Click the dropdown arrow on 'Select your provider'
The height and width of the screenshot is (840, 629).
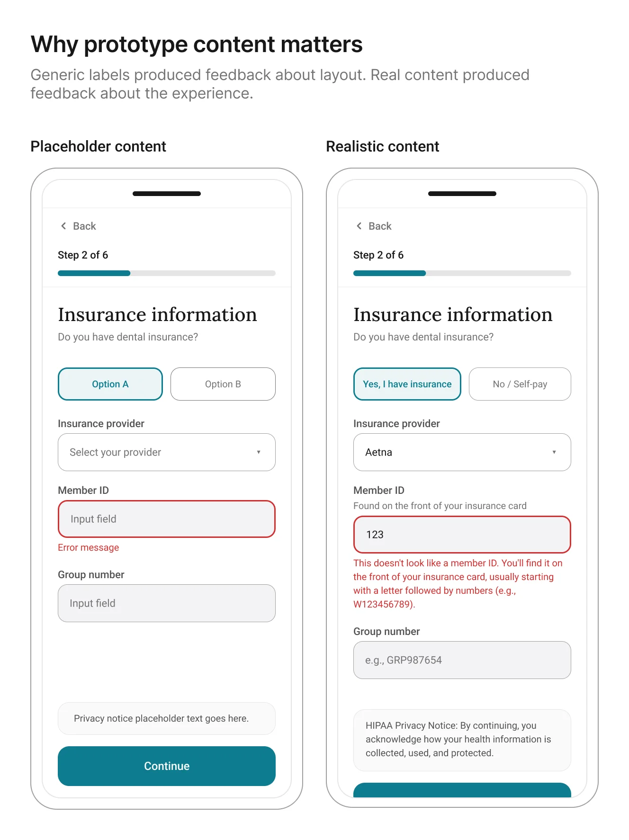[x=259, y=452]
